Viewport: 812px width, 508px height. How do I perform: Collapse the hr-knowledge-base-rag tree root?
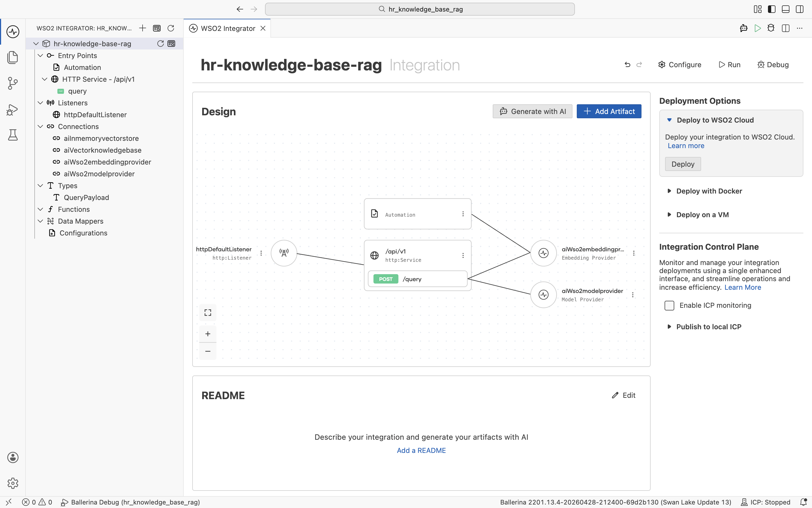pos(36,44)
